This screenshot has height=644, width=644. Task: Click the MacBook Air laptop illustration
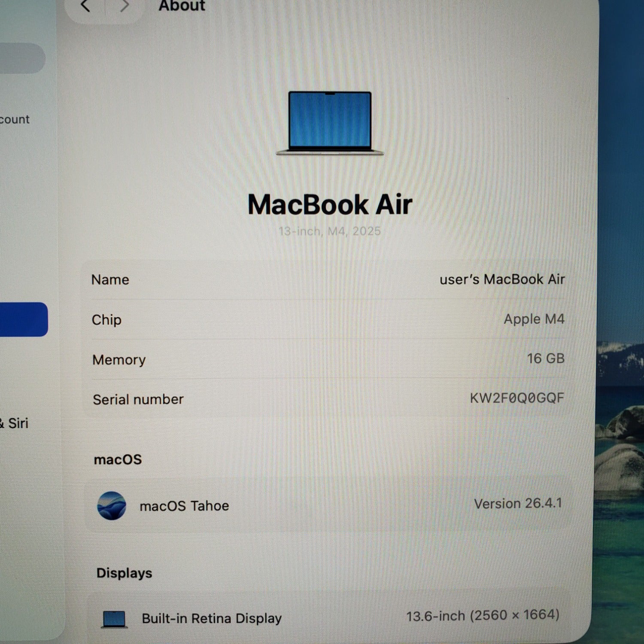point(330,123)
